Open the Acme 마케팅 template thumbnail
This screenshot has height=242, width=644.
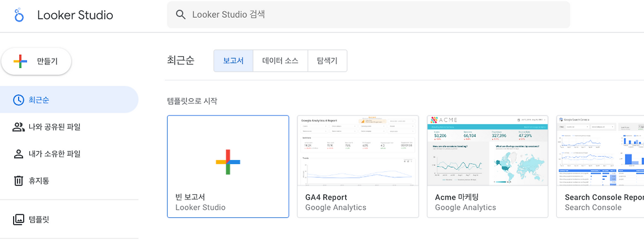(488, 151)
